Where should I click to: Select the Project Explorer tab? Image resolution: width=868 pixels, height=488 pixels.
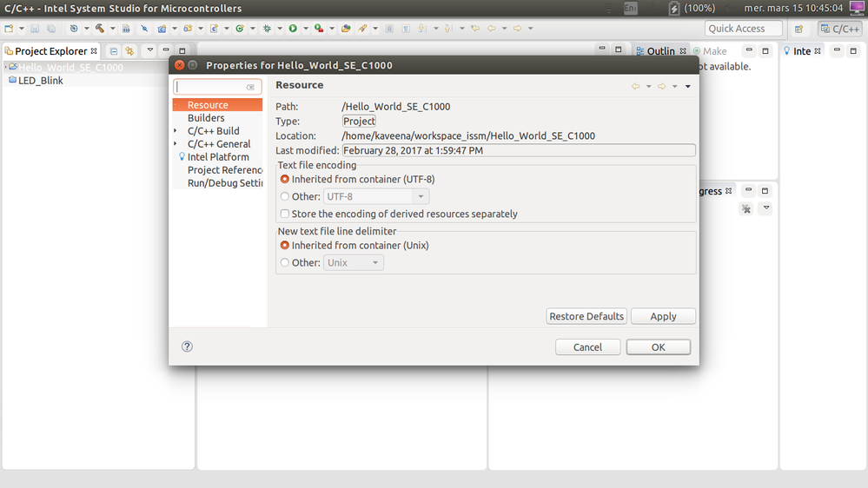[51, 51]
